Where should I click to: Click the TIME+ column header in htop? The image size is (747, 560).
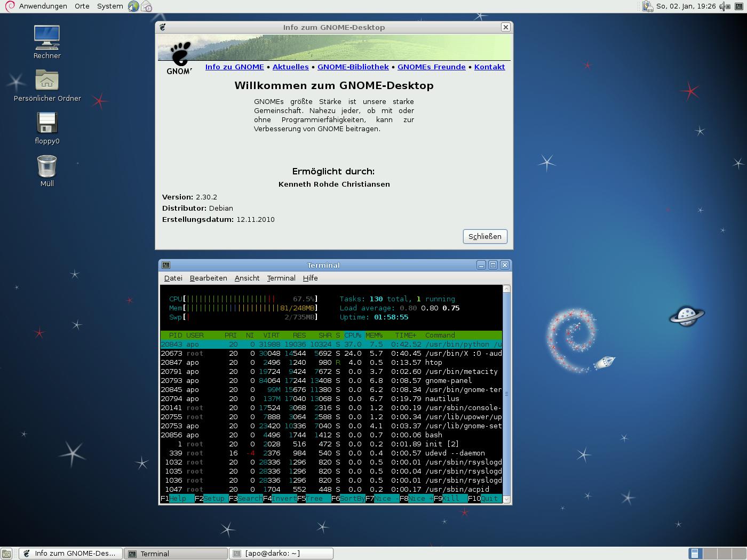[x=406, y=335]
